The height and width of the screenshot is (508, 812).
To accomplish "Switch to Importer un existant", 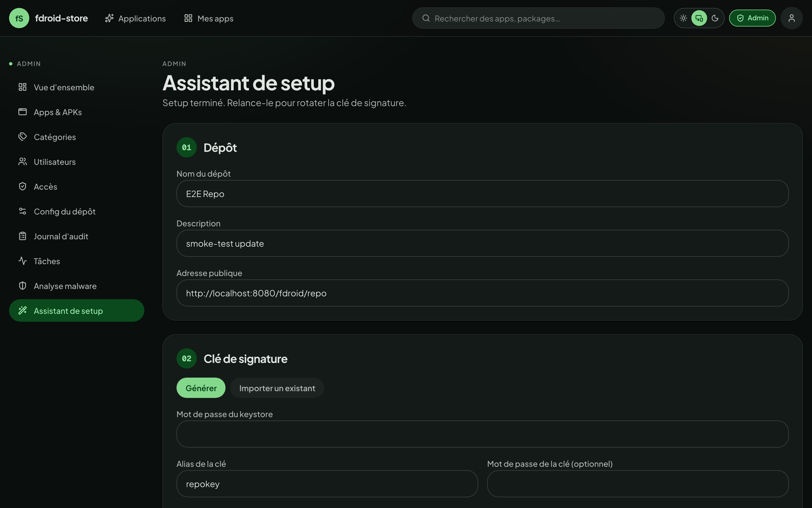I will pos(277,388).
